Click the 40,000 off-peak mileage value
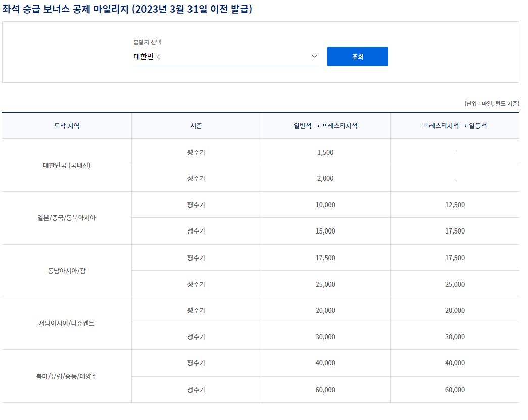Image resolution: width=528 pixels, height=420 pixels. (325, 363)
